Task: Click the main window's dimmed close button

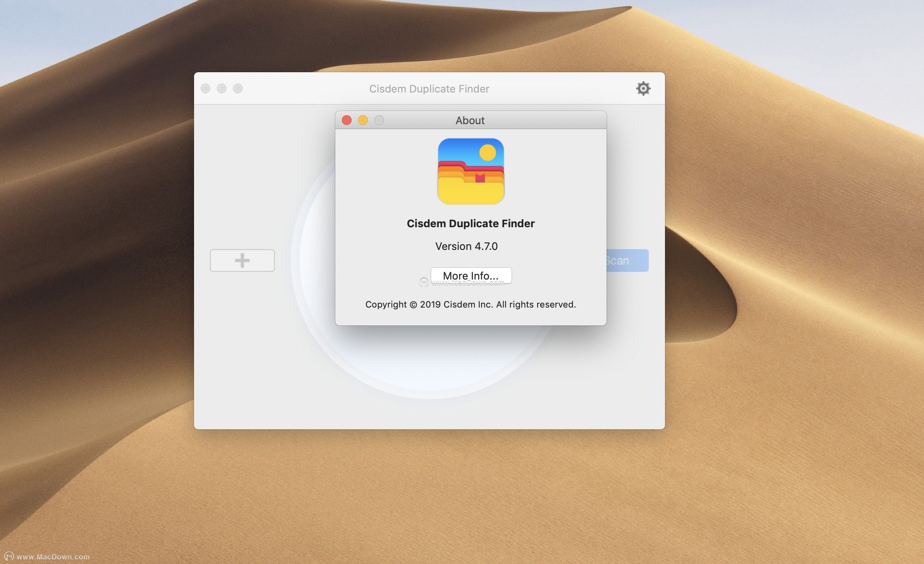Action: [205, 88]
